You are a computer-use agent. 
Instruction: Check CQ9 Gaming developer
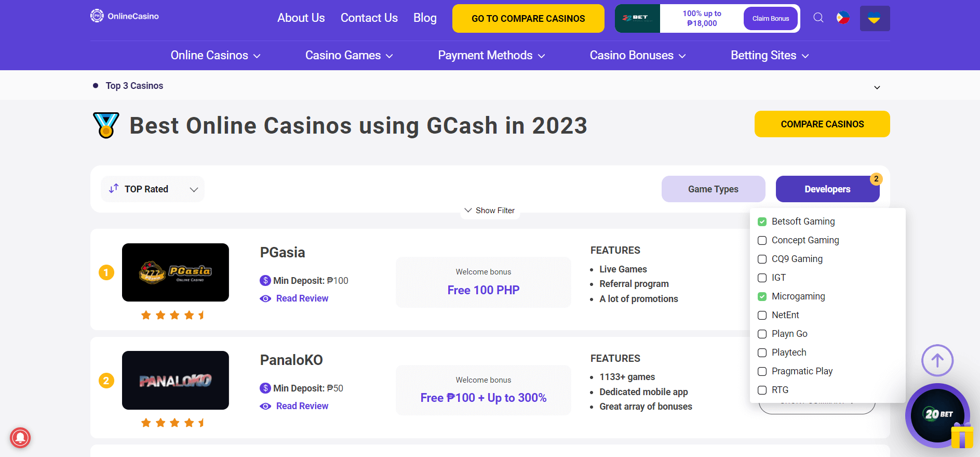point(762,259)
